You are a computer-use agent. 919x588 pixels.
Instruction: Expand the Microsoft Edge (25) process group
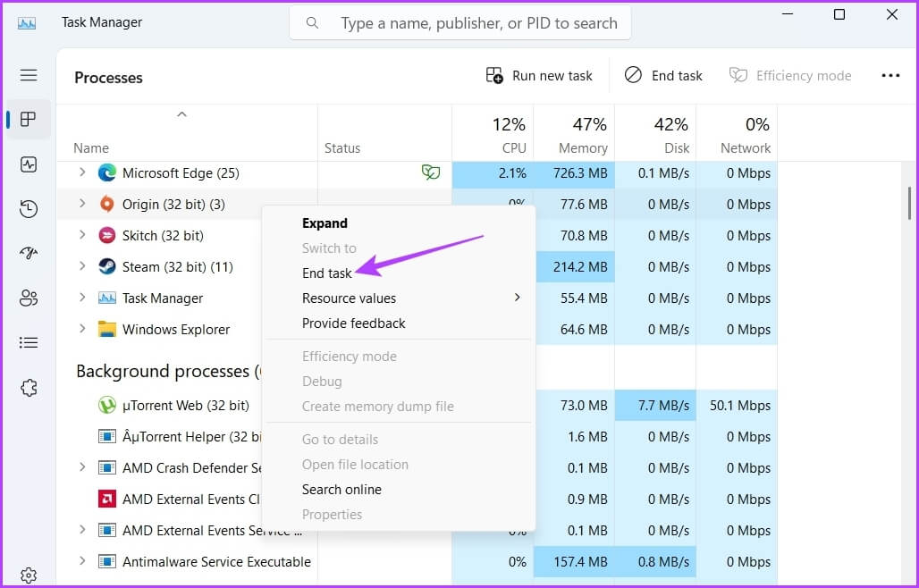tap(82, 172)
